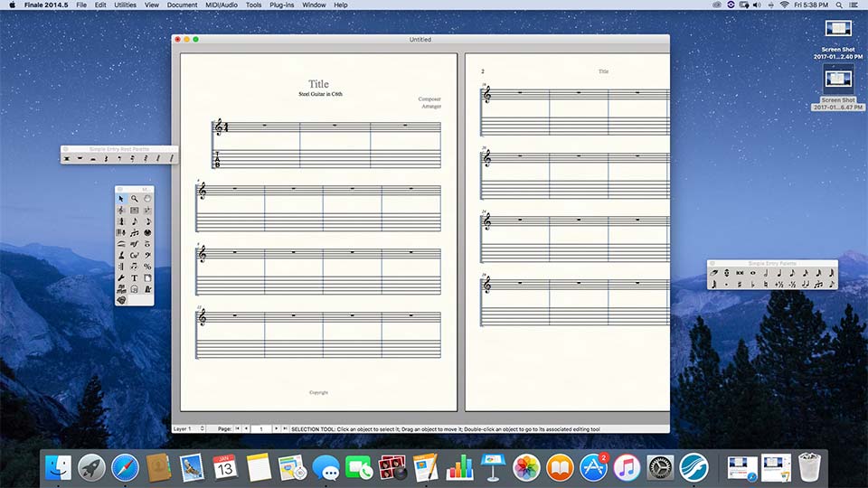Open the Tools menu
This screenshot has height=488, width=868.
[x=253, y=5]
